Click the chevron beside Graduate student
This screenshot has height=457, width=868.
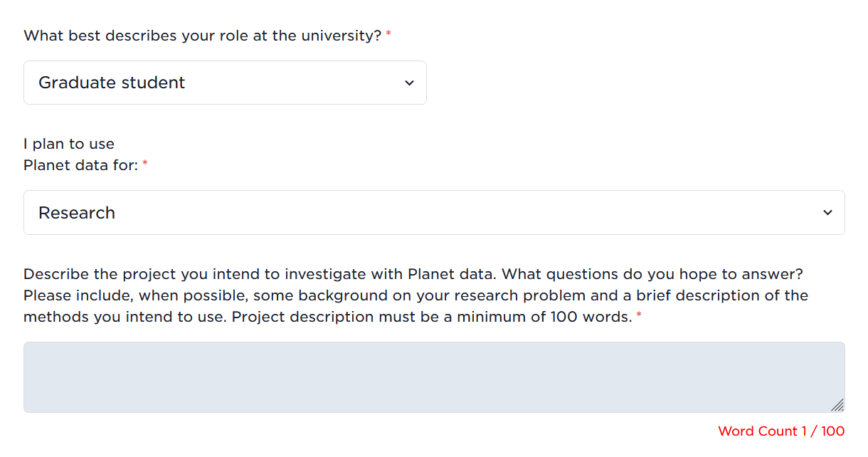pyautogui.click(x=409, y=83)
